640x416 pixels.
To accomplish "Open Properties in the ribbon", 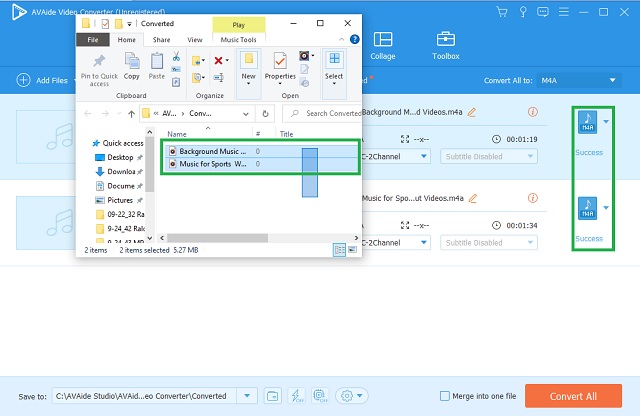I will [280, 68].
